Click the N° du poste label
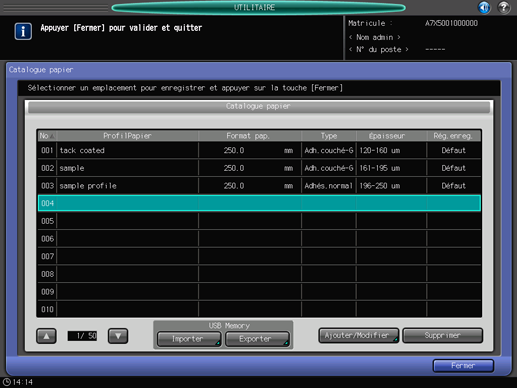This screenshot has width=517, height=388. pyautogui.click(x=379, y=49)
